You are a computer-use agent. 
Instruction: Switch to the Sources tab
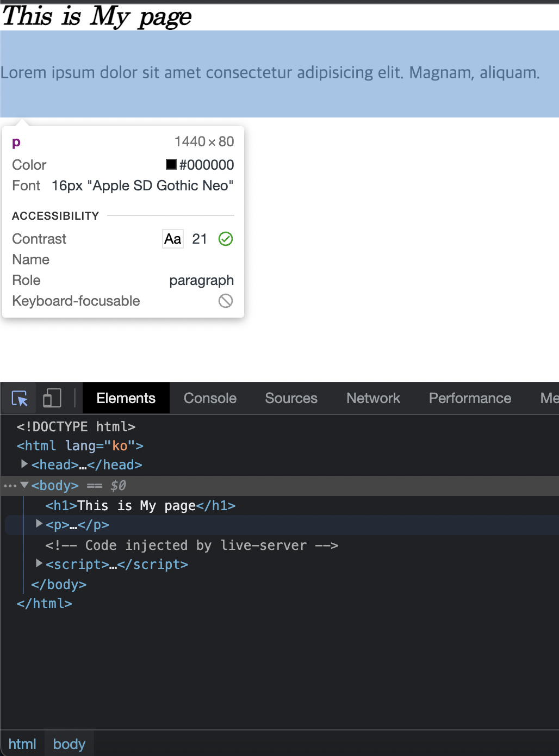(291, 398)
